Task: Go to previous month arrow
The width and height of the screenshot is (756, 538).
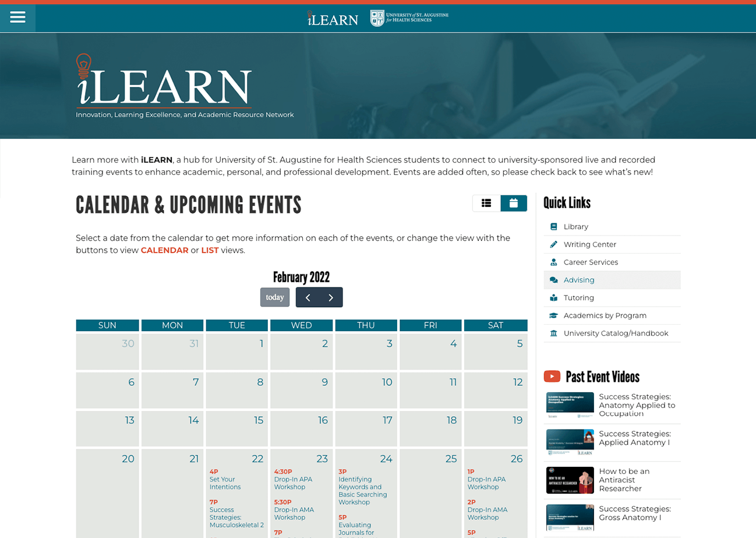Action: (308, 297)
